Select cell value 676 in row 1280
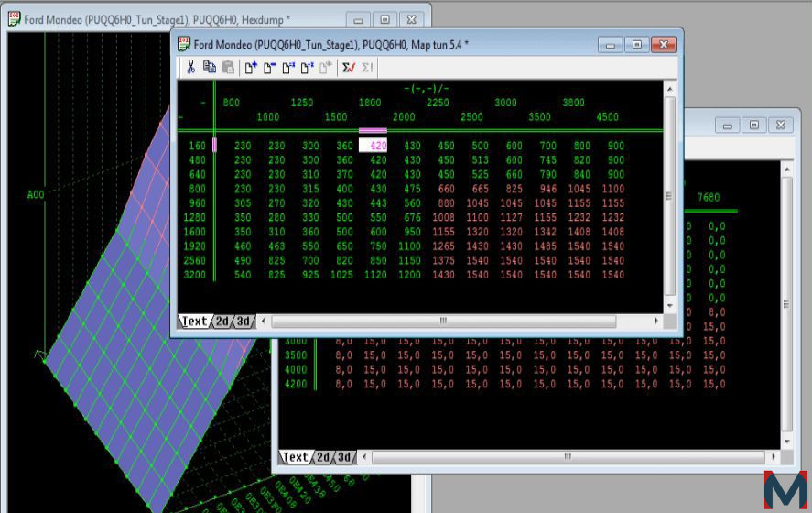The height and width of the screenshot is (513, 812). point(412,218)
